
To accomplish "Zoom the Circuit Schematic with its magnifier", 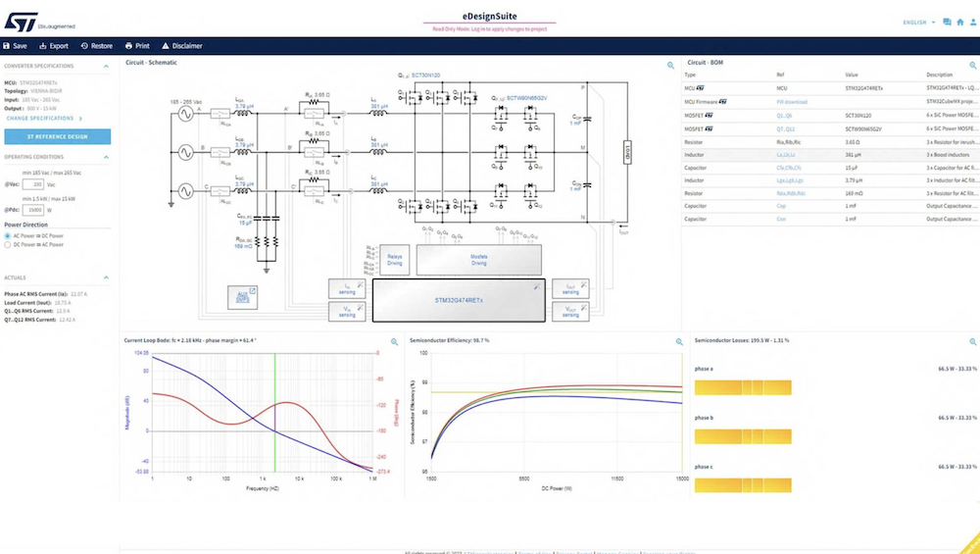I will click(x=671, y=66).
